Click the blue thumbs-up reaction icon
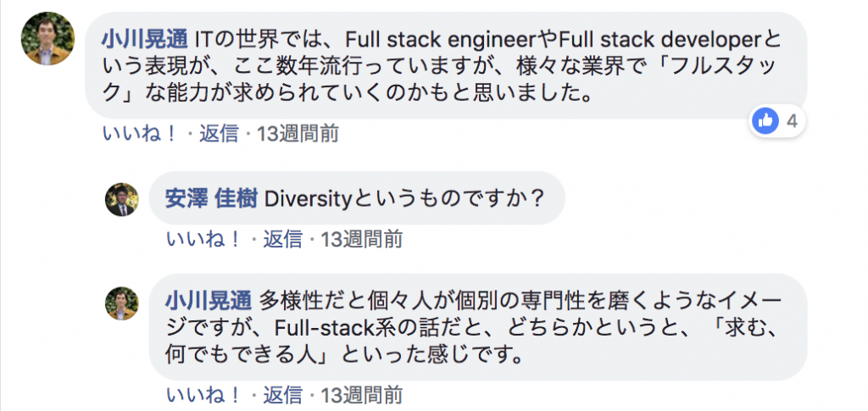This screenshot has height=411, width=868. [765, 121]
